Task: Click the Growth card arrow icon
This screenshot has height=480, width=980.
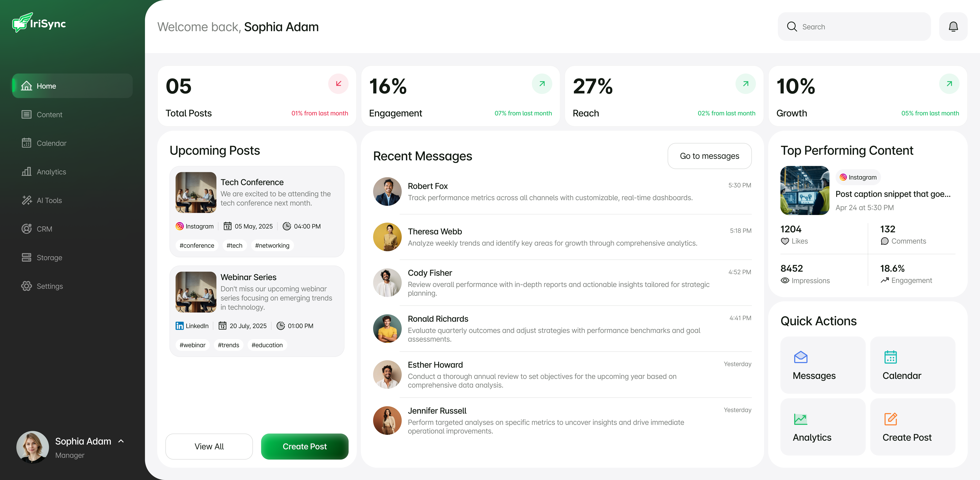Action: pyautogui.click(x=949, y=83)
